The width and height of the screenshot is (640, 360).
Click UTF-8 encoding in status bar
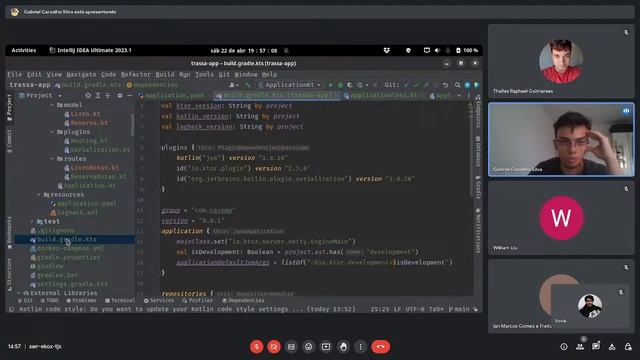tap(415, 309)
